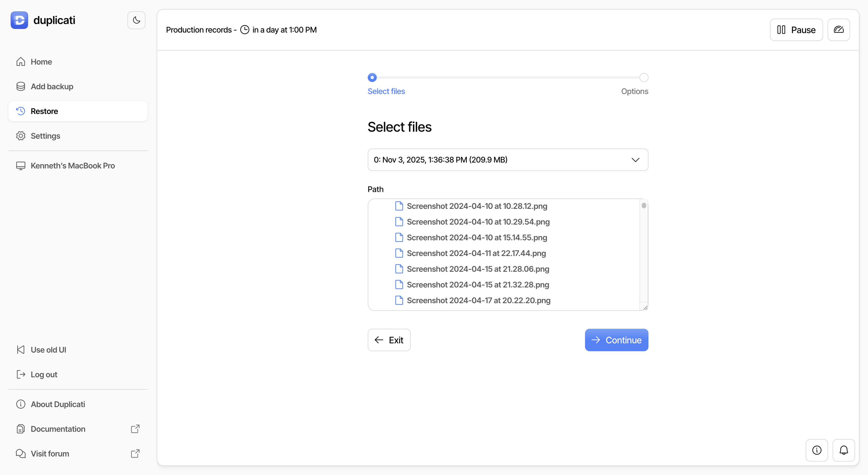Go to the Add backup page
This screenshot has width=868, height=475.
pyautogui.click(x=52, y=86)
